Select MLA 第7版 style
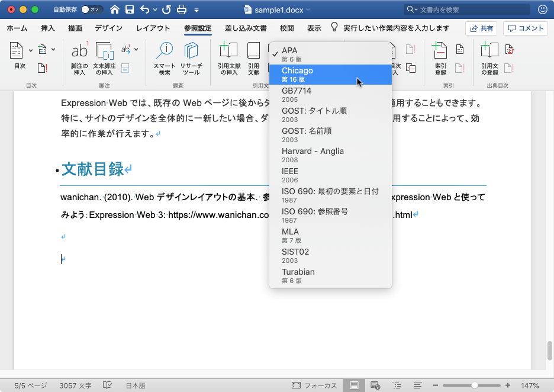The image size is (554, 392). point(330,236)
